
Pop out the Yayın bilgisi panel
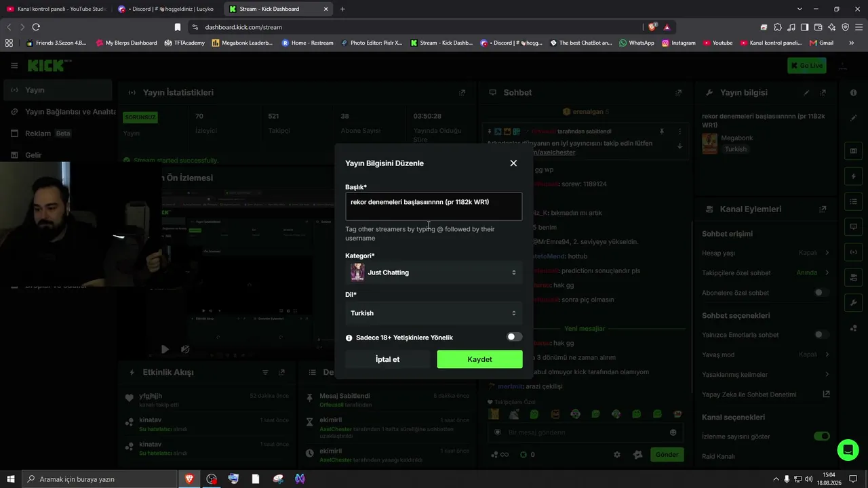click(x=823, y=92)
